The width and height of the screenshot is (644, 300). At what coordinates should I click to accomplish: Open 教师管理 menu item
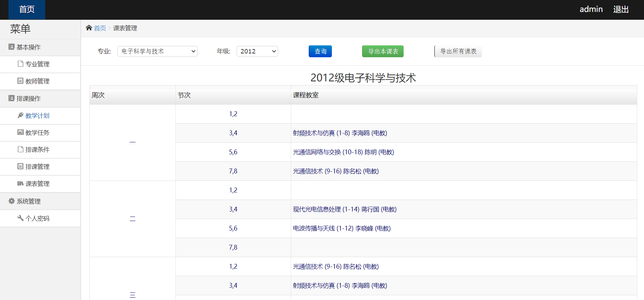pyautogui.click(x=40, y=81)
